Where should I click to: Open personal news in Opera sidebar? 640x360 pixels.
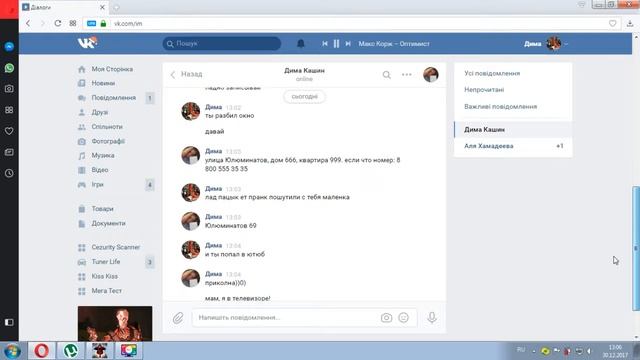tap(9, 152)
